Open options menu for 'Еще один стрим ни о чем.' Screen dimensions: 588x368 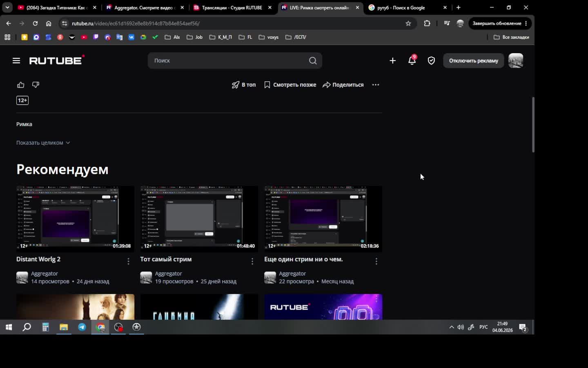coord(376,261)
